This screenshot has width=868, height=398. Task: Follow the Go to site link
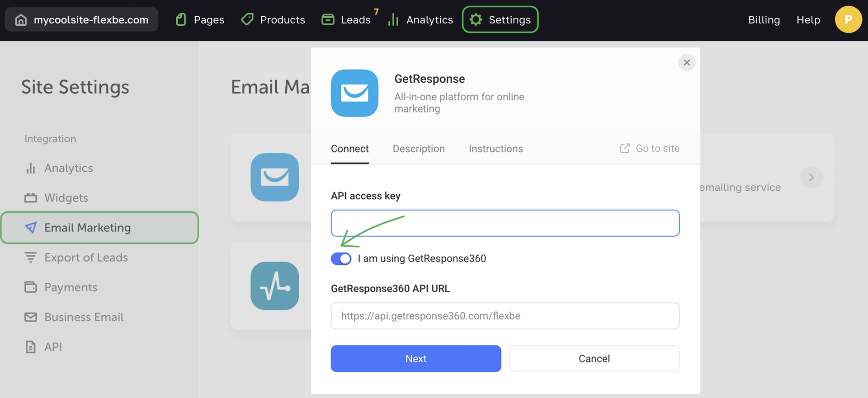[650, 149]
